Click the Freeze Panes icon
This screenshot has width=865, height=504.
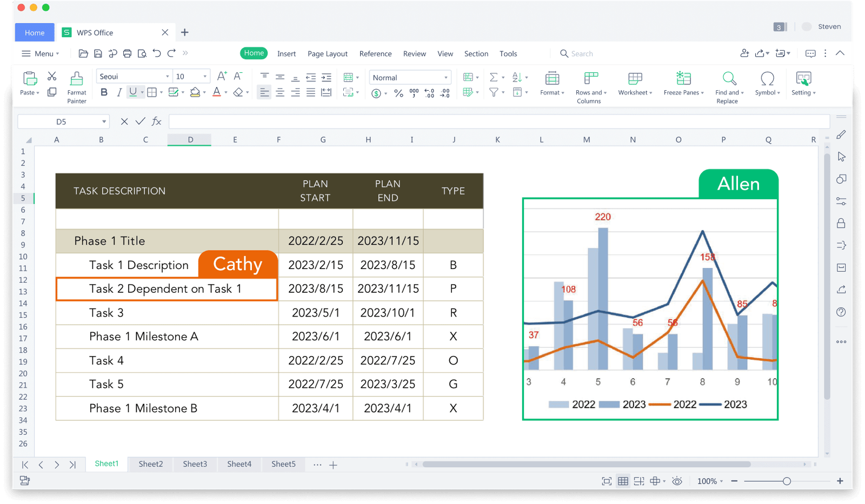click(683, 79)
